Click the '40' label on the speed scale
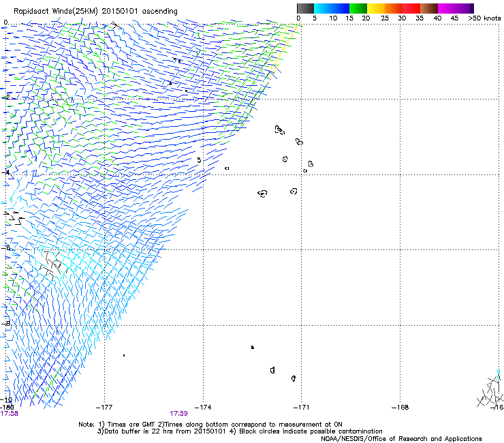Image resolution: width=504 pixels, height=443 pixels. 437,18
